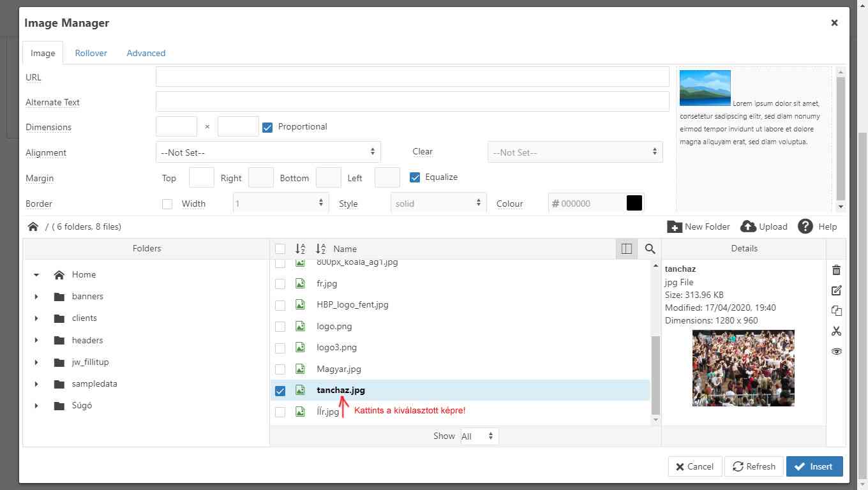Open the Show All files dropdown

479,436
